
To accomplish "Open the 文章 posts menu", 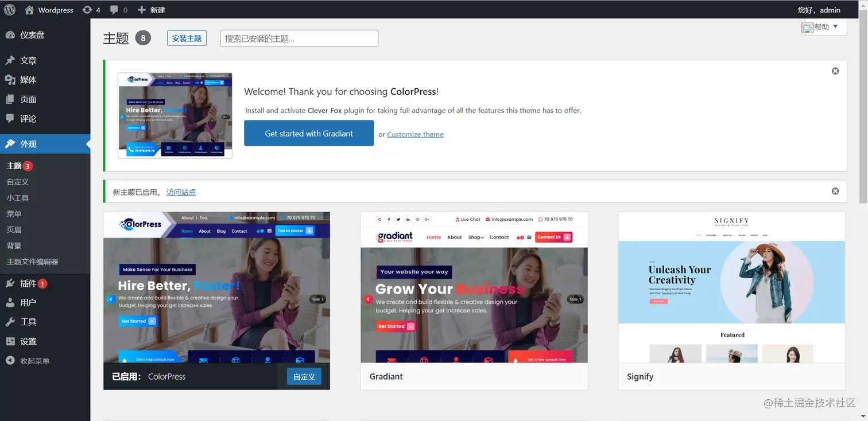I will pyautogui.click(x=45, y=60).
